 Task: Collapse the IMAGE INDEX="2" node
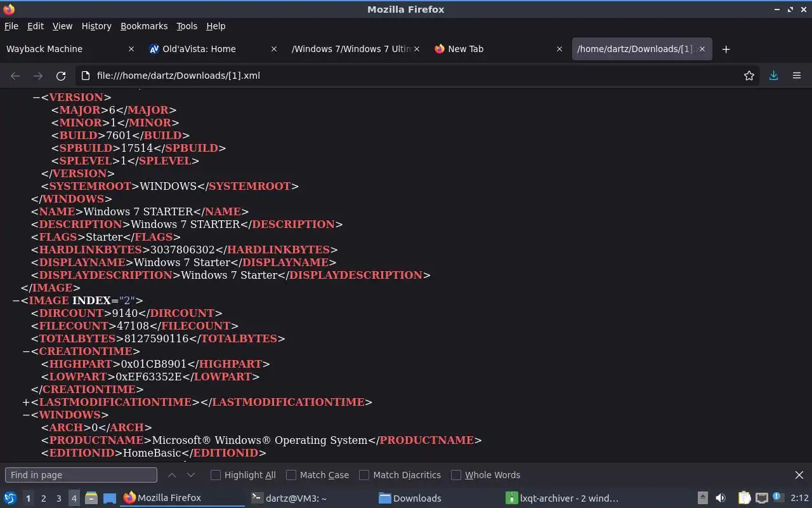[16, 300]
